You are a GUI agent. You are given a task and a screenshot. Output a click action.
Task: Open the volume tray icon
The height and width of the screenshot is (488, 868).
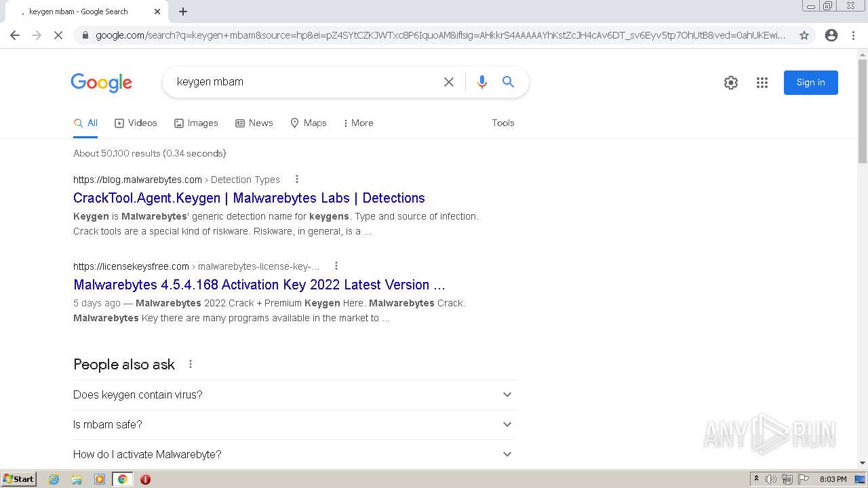(771, 479)
